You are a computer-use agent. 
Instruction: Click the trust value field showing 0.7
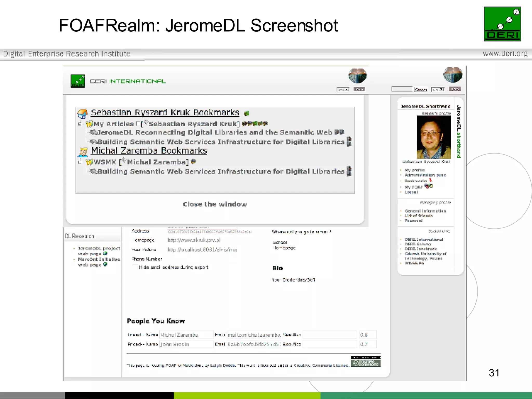click(x=368, y=344)
